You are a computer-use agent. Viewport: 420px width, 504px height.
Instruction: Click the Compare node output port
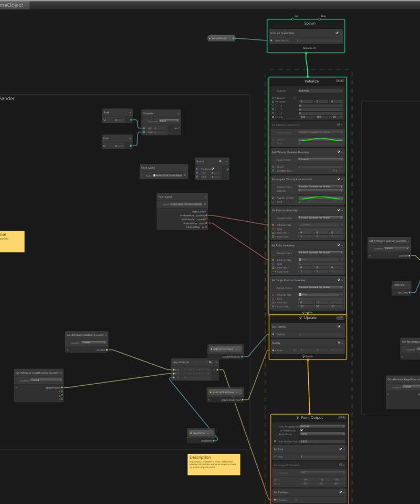(x=179, y=128)
